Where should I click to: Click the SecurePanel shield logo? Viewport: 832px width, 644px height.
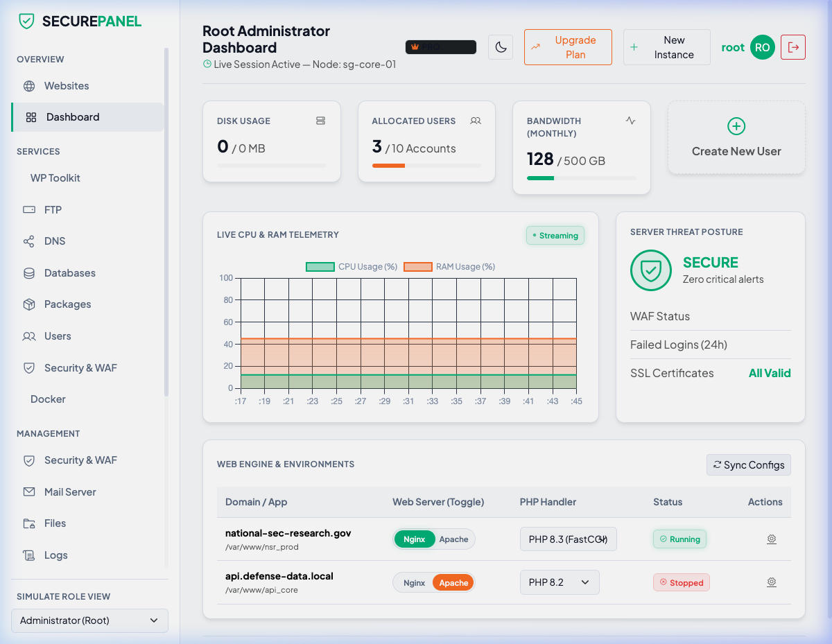point(26,21)
